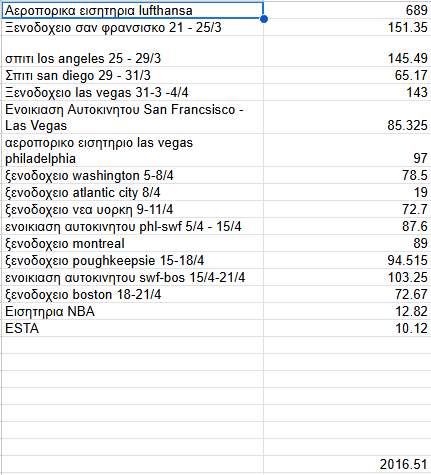The width and height of the screenshot is (431, 475).
Task: Click the ξενοδοχειο atlantic city 8/4 cell
Action: tap(133, 192)
